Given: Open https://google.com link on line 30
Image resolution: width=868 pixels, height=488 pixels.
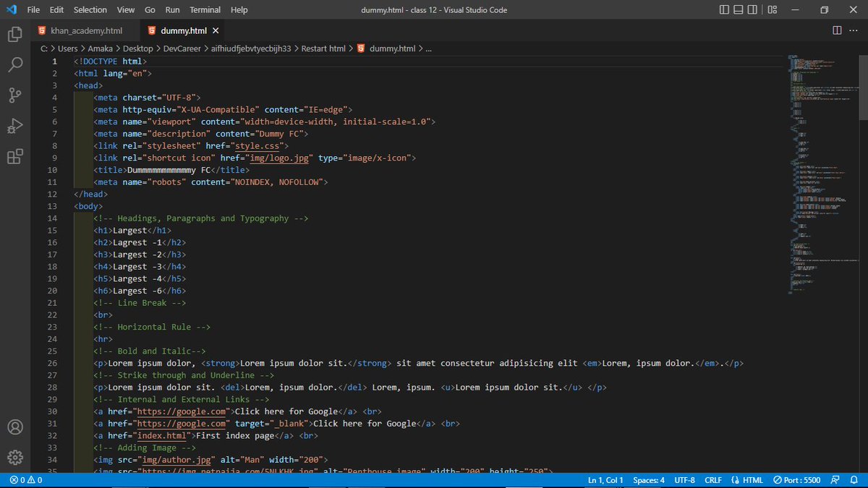Looking at the screenshot, I should click(x=181, y=411).
